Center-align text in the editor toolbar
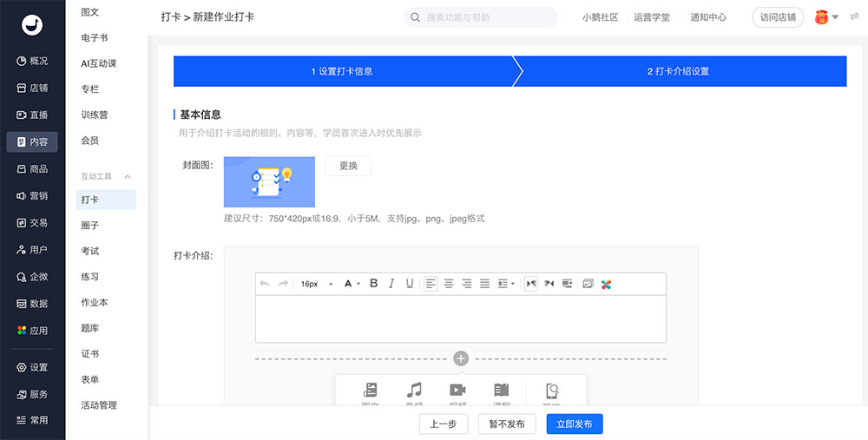This screenshot has width=868, height=440. pyautogui.click(x=449, y=284)
